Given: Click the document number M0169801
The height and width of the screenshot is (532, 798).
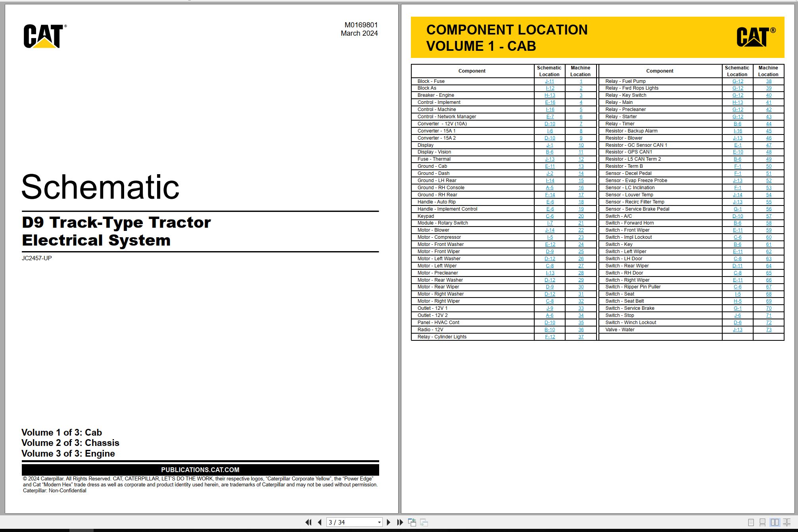Looking at the screenshot, I should click(361, 25).
